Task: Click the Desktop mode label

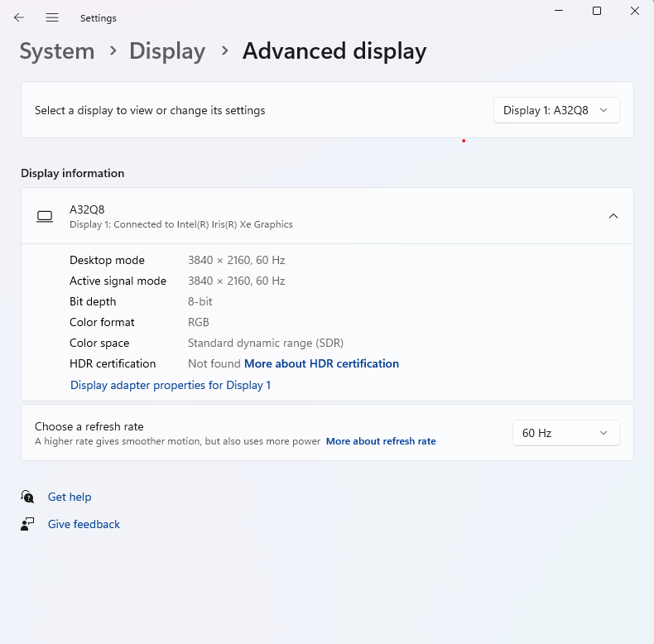Action: click(107, 260)
